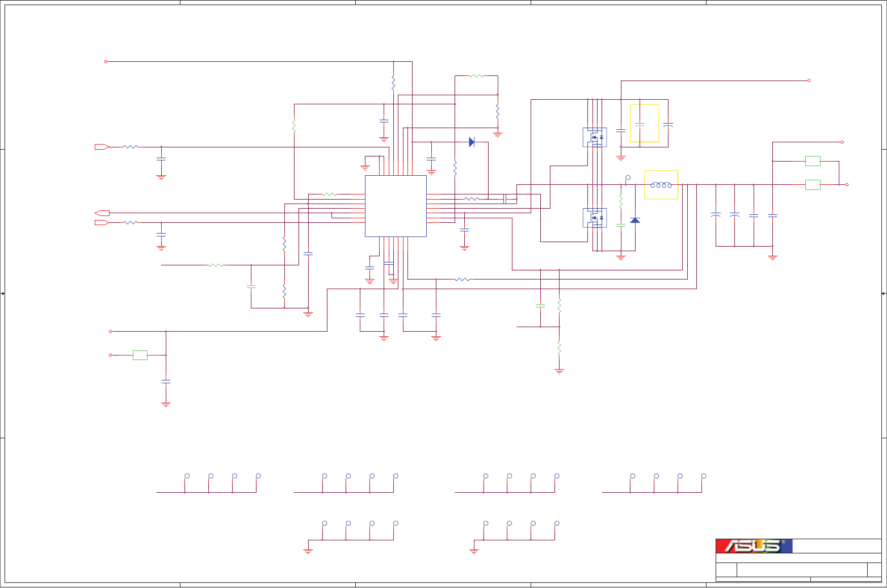887x588 pixels.
Task: Select the green horizontal resistor on the lower-left signal line
Action: point(216,265)
